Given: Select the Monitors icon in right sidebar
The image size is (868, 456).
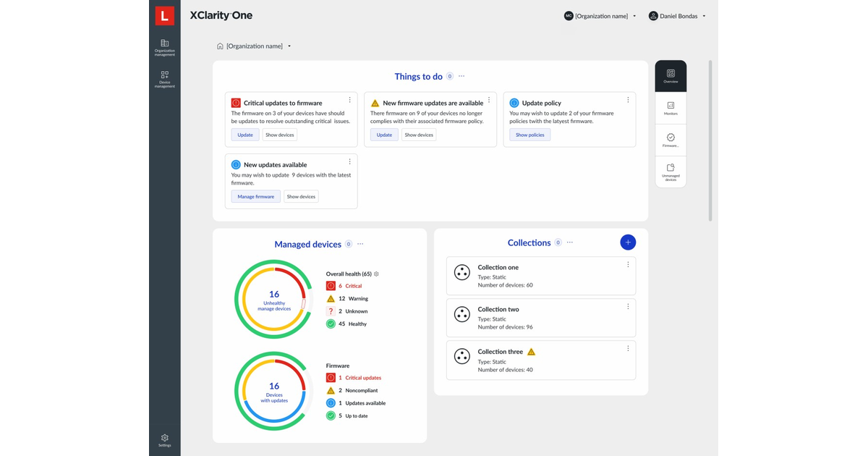Looking at the screenshot, I should point(671,107).
